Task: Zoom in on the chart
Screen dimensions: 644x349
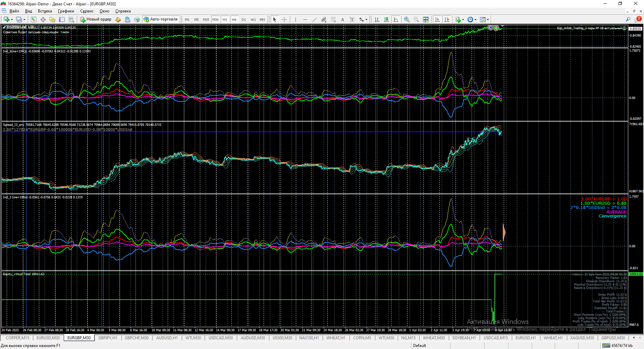Action: point(407,19)
